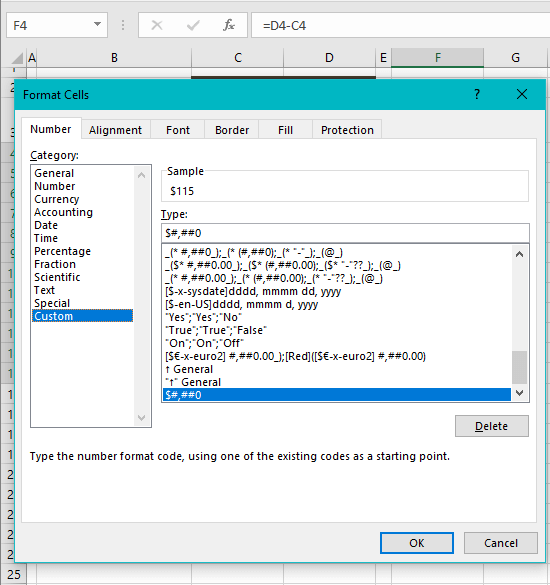This screenshot has height=585, width=550.
Task: Click the category list scroll up arrow
Action: [141, 175]
